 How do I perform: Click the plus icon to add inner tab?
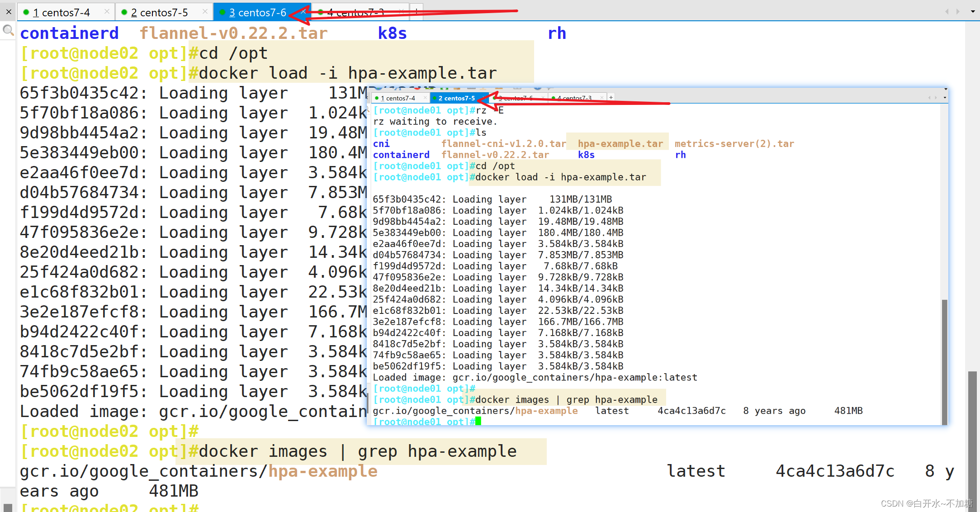tap(611, 97)
